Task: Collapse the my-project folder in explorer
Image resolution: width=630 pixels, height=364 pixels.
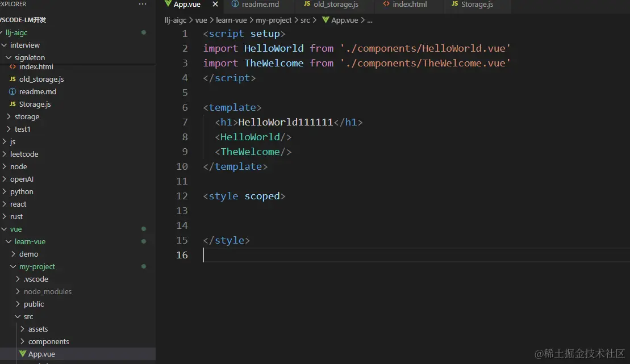Action: click(x=37, y=266)
